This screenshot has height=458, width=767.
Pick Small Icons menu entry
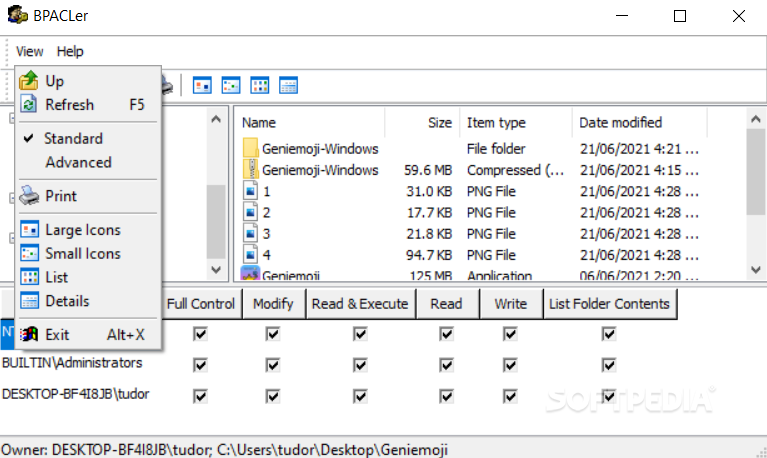(88, 253)
